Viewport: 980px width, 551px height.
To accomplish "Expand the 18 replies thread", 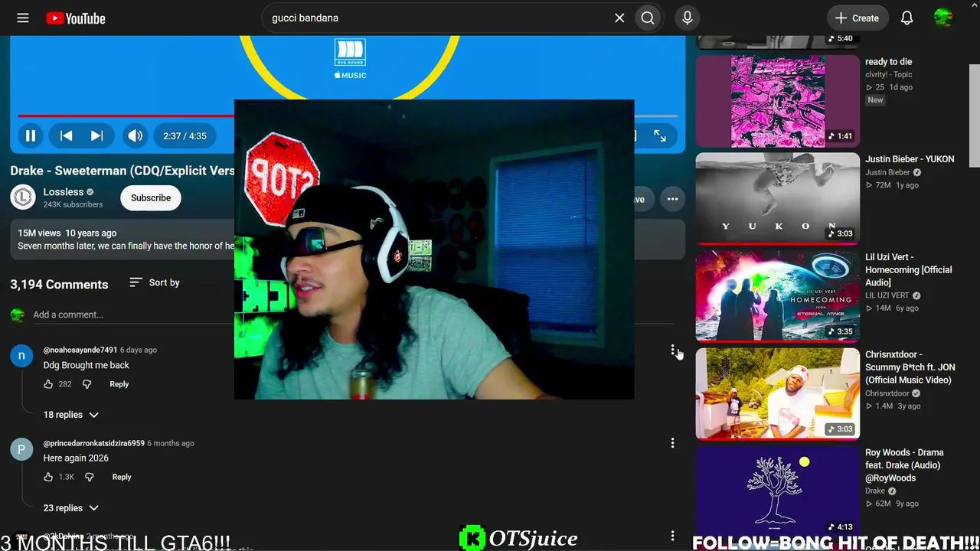I will tap(70, 415).
